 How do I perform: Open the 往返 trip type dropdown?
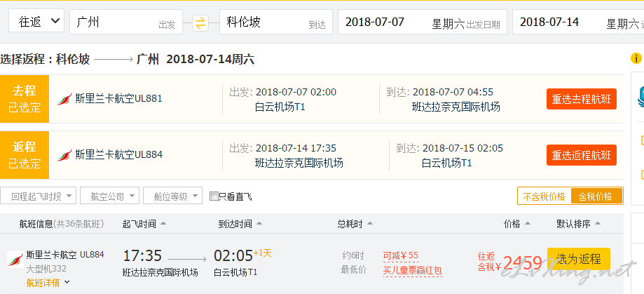[36, 21]
